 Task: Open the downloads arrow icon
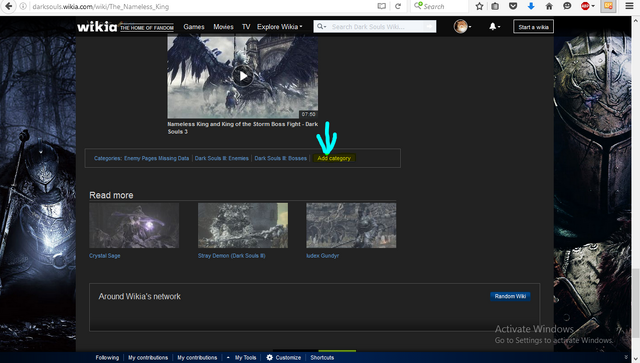pyautogui.click(x=531, y=6)
